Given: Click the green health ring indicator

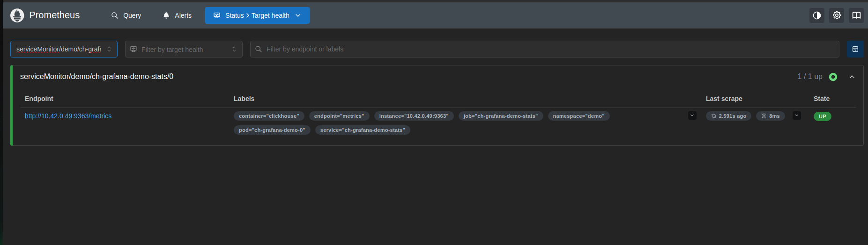Looking at the screenshot, I should [x=833, y=77].
